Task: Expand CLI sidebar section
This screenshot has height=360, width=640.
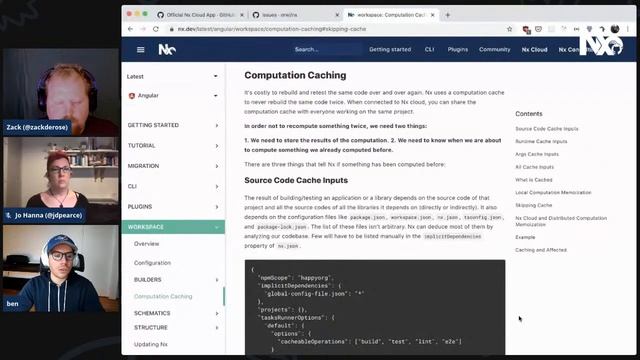Action: point(173,187)
